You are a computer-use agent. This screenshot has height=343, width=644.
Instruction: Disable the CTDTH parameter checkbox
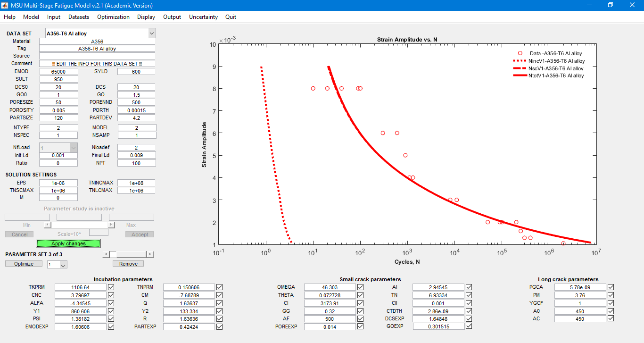coord(469,311)
